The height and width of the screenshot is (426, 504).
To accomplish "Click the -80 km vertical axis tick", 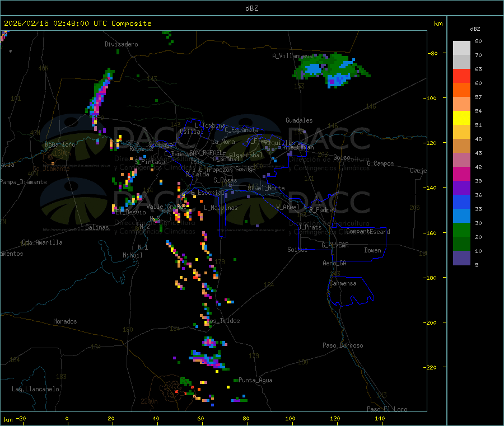I will tap(432, 53).
